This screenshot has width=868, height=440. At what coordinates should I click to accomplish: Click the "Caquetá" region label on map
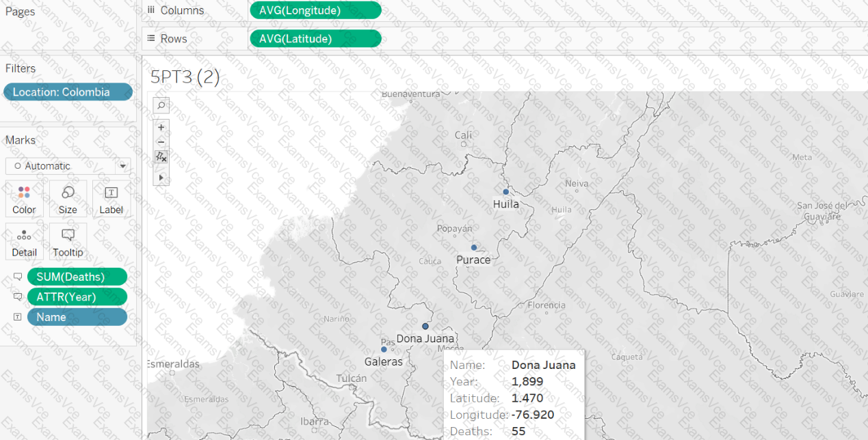point(627,357)
